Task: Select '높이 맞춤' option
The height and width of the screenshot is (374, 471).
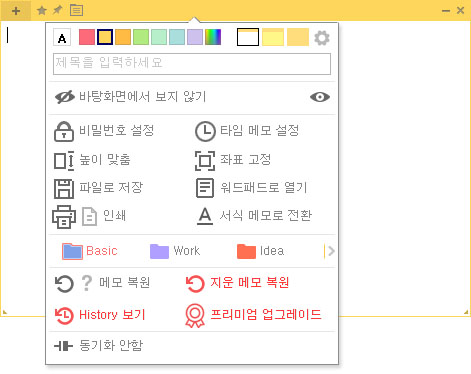Action: [105, 160]
